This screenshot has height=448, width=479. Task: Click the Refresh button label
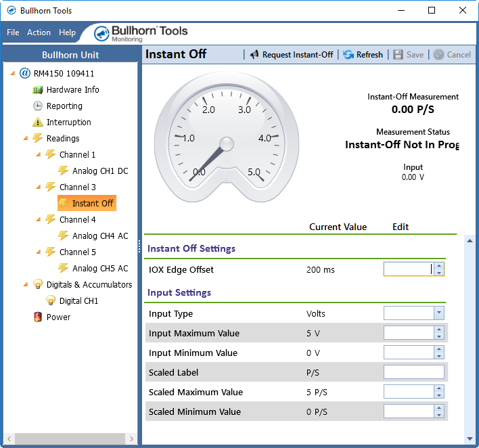click(x=369, y=55)
